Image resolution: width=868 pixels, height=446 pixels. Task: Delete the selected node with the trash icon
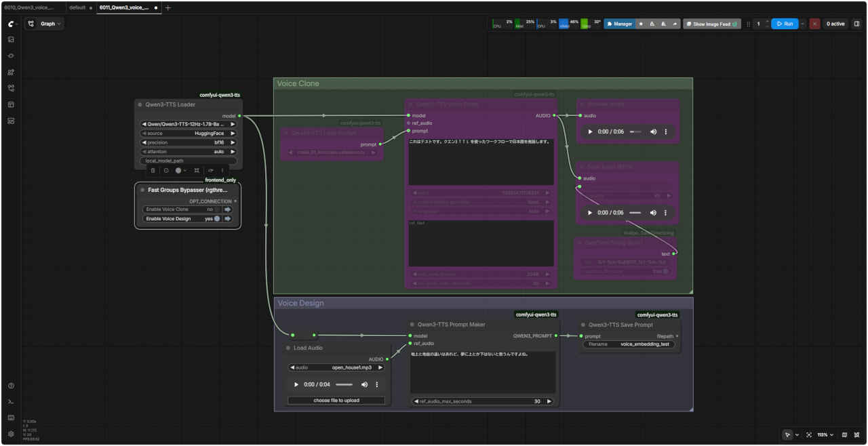click(x=153, y=170)
